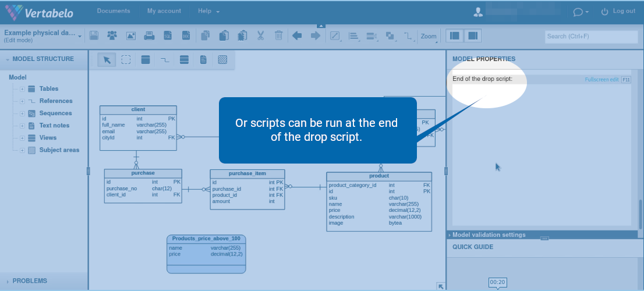Image resolution: width=644 pixels, height=291 pixels.
Task: Expand the Subject areas tree node
Action: [22, 151]
